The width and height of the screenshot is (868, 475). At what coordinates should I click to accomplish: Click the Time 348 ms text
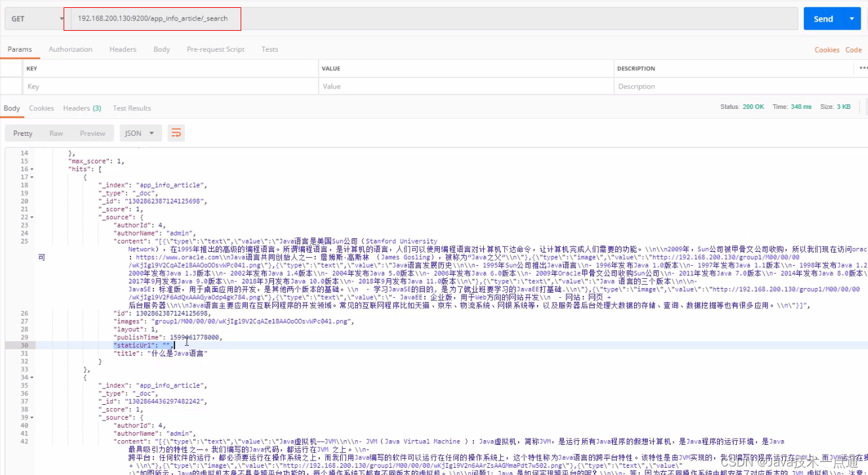click(x=792, y=106)
